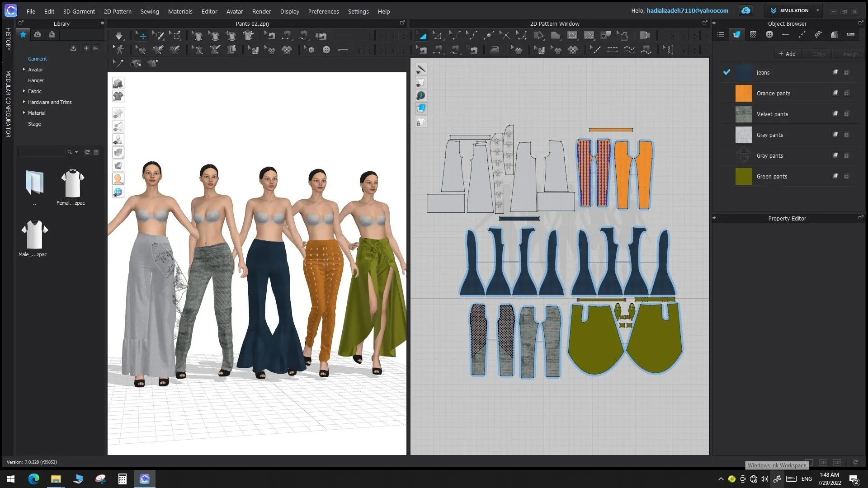Click the Steam iron tool
This screenshot has height=488, width=868.
point(495,50)
